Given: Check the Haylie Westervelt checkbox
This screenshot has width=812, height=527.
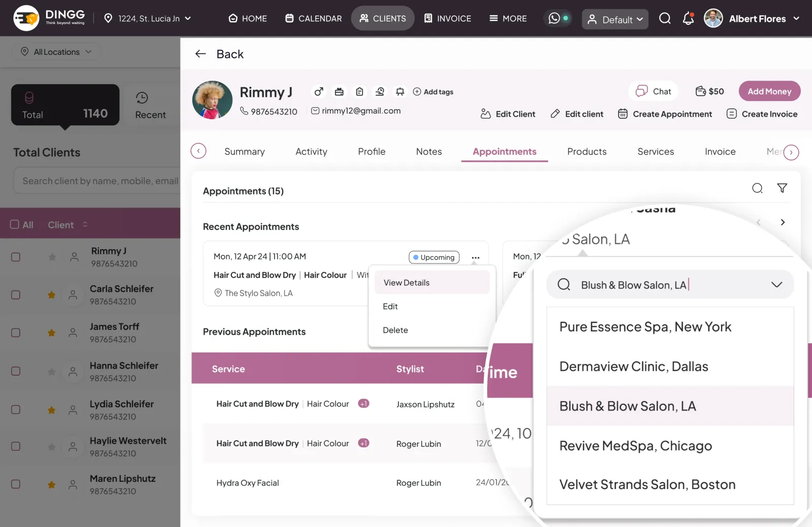Looking at the screenshot, I should point(16,446).
